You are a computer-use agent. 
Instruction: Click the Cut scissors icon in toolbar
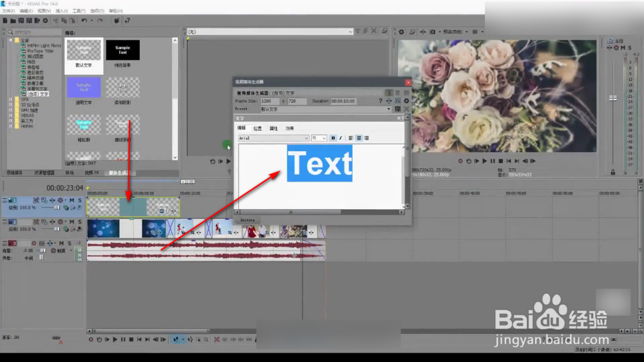(x=55, y=21)
